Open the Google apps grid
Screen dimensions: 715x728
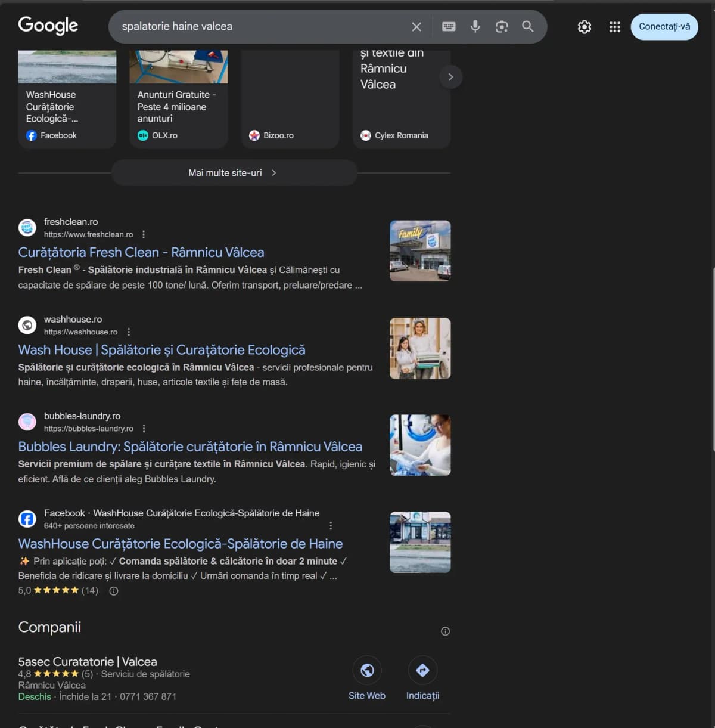tap(615, 27)
